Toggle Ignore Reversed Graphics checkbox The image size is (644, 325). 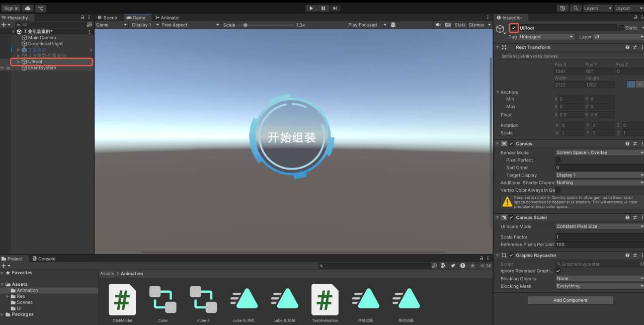point(558,271)
